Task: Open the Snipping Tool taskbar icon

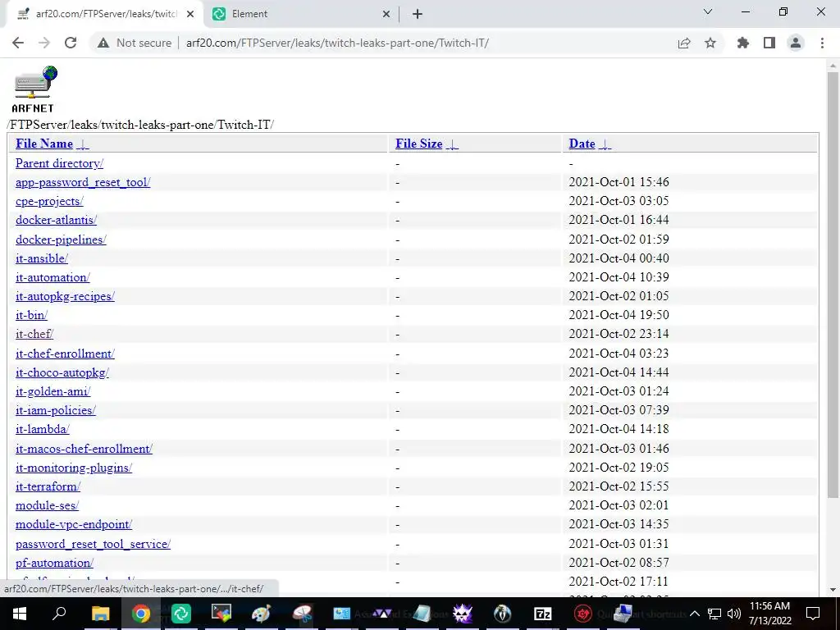Action: pos(302,614)
